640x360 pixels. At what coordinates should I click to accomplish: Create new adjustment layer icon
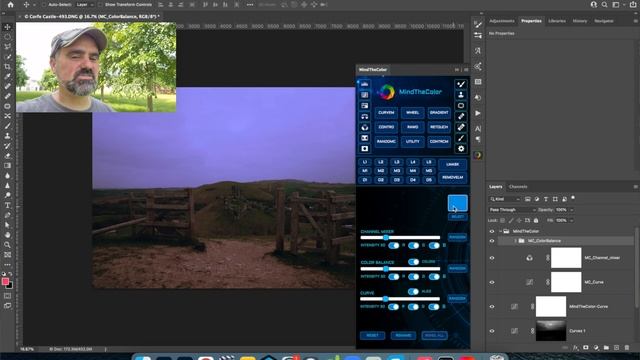(x=596, y=348)
